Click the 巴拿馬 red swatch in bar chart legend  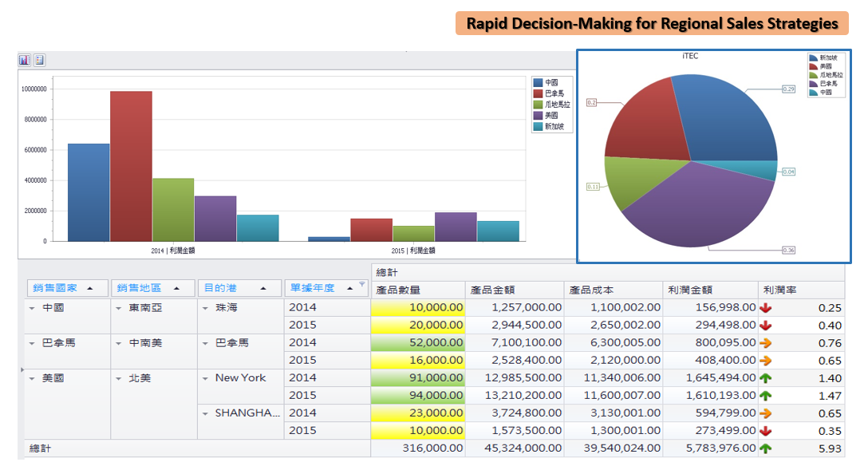tap(539, 93)
